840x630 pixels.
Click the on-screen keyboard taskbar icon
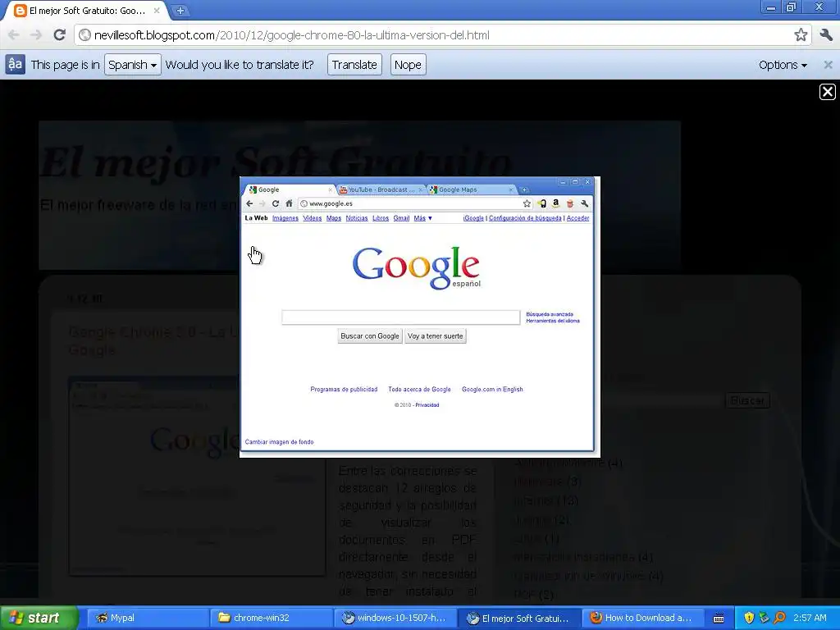(719, 619)
